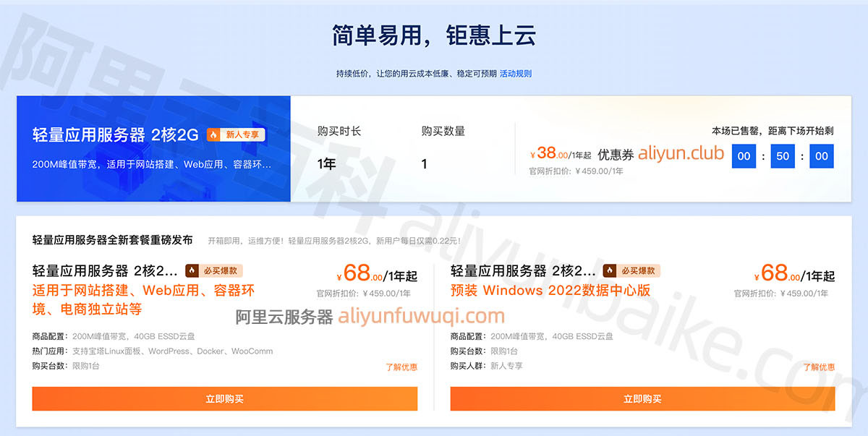This screenshot has width=868, height=436.
Task: Click 必买爆款 badge on Windows 2022 card
Action: tap(631, 270)
